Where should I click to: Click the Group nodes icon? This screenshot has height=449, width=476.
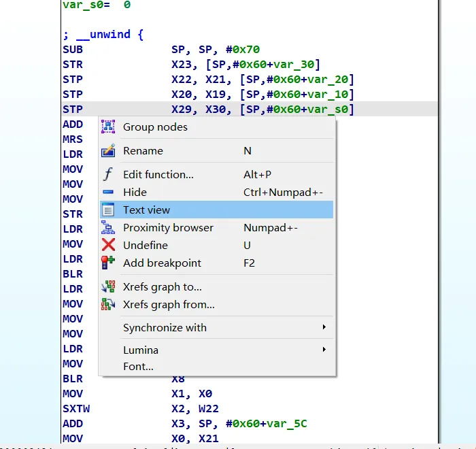click(108, 127)
